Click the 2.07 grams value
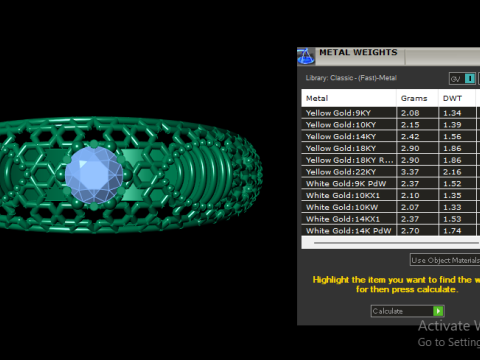 tap(410, 207)
